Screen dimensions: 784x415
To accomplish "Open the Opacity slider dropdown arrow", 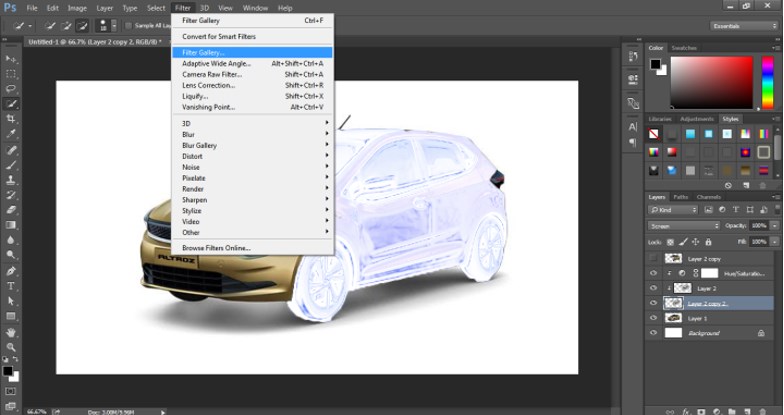I will 774,226.
